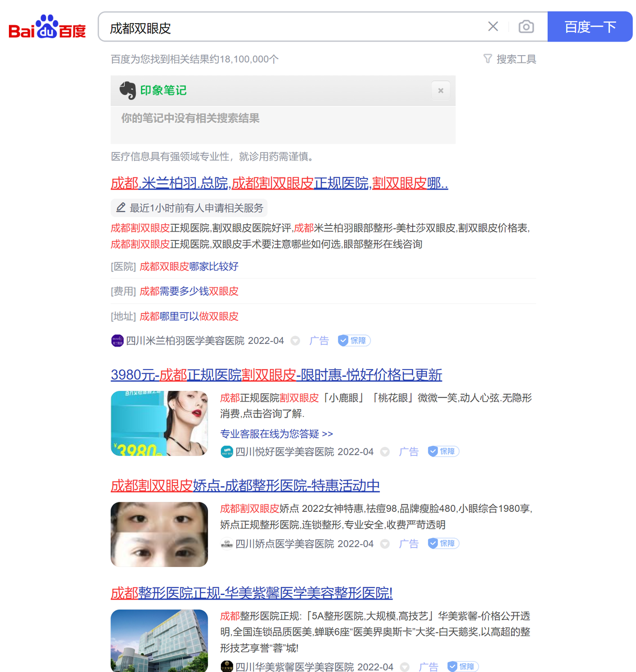Expand dropdown arrow next to 四川华美紫馨 source

[x=405, y=667]
